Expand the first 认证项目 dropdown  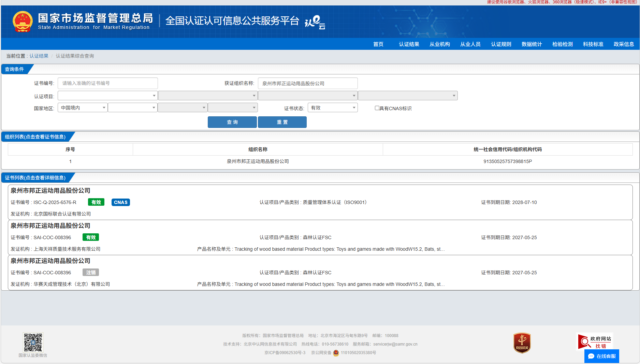click(107, 96)
